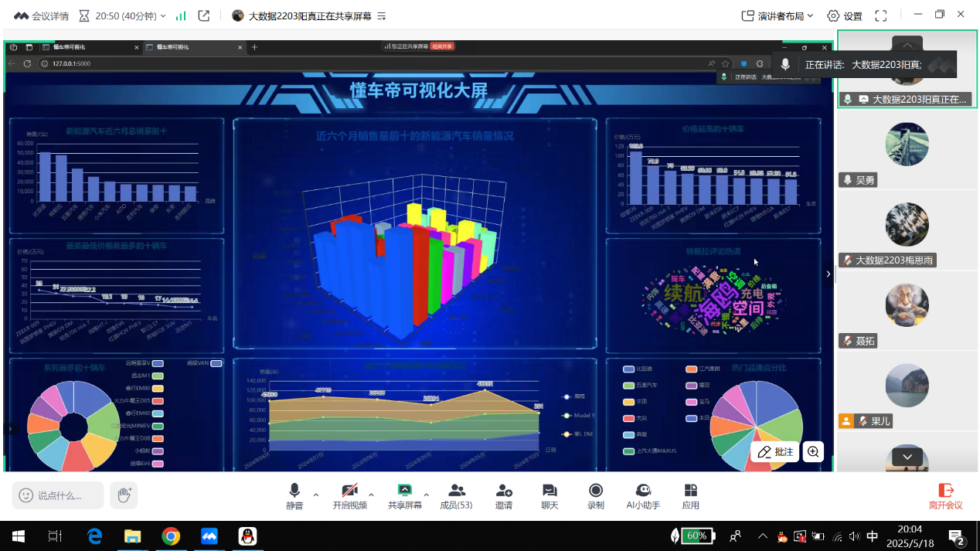Expand the video options arrow
Image resolution: width=980 pixels, height=551 pixels.
tap(371, 495)
